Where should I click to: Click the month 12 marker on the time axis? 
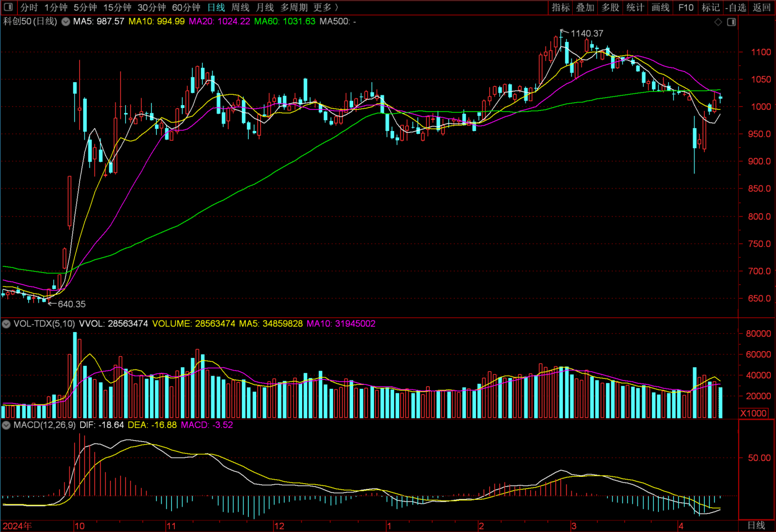279,526
